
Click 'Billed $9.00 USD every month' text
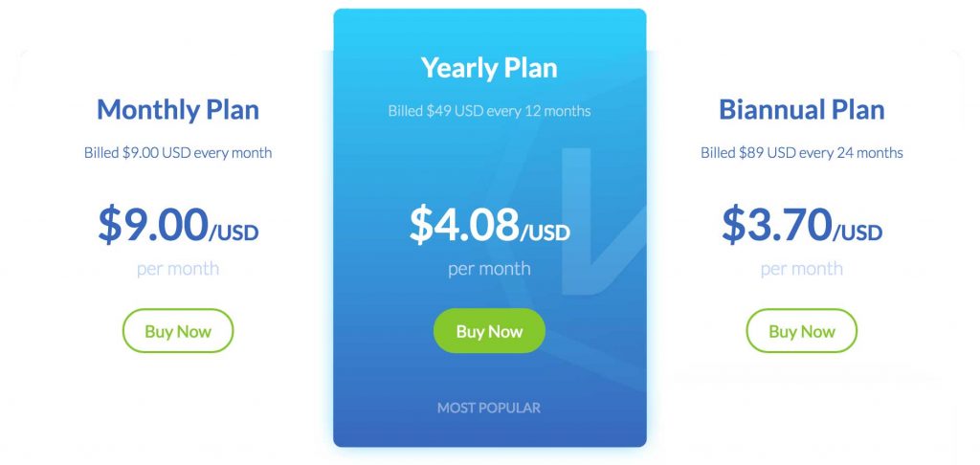point(178,152)
